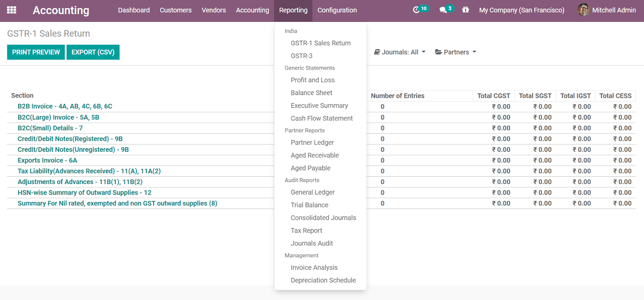The image size is (644, 300).
Task: Click the Total SGST column header
Action: 535,96
